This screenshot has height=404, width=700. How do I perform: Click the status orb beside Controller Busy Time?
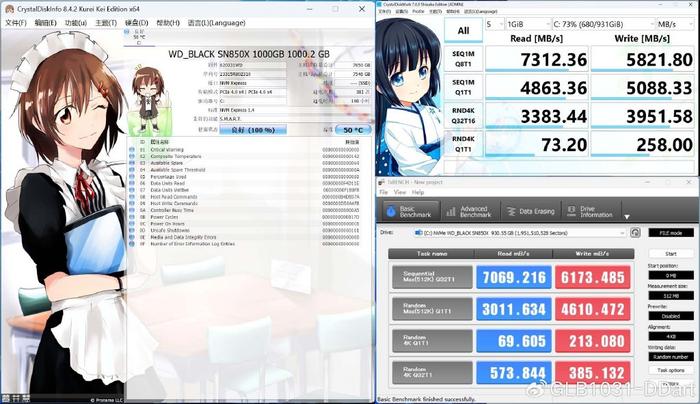[x=132, y=210]
